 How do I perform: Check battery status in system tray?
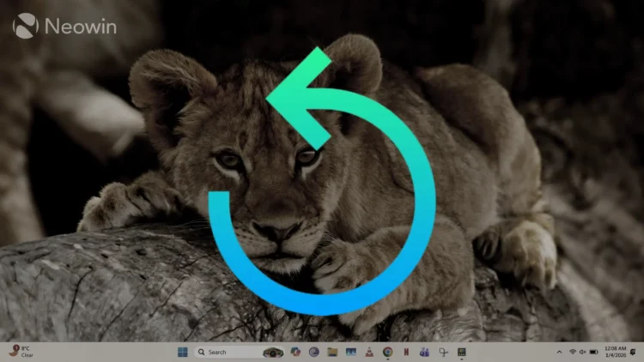[594, 352]
